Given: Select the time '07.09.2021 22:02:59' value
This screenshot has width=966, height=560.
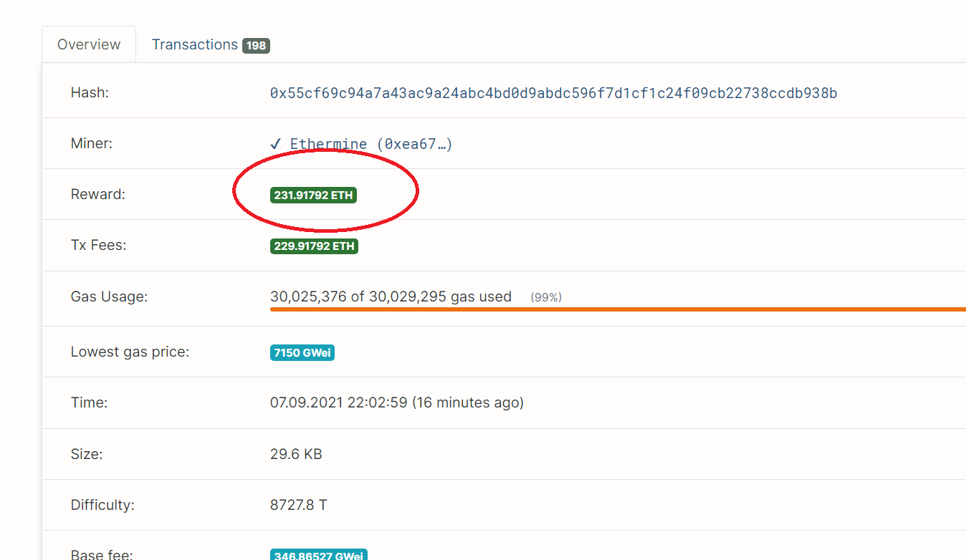Looking at the screenshot, I should click(338, 402).
